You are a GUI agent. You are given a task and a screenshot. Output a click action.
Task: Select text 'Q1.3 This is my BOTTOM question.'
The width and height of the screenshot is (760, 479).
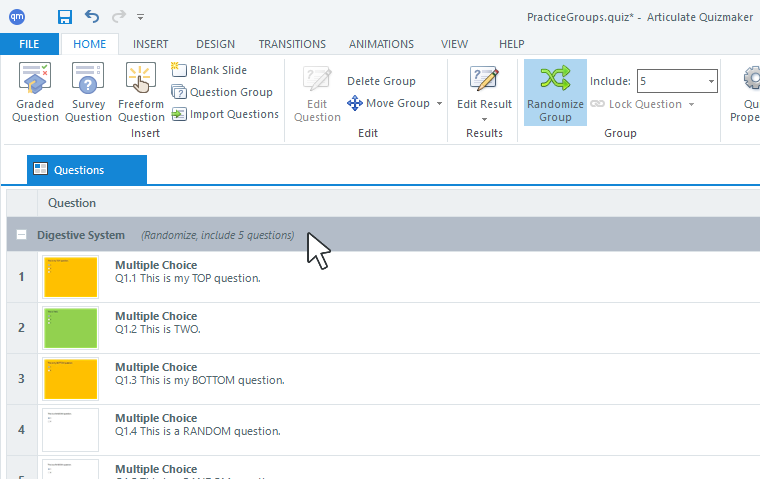200,380
